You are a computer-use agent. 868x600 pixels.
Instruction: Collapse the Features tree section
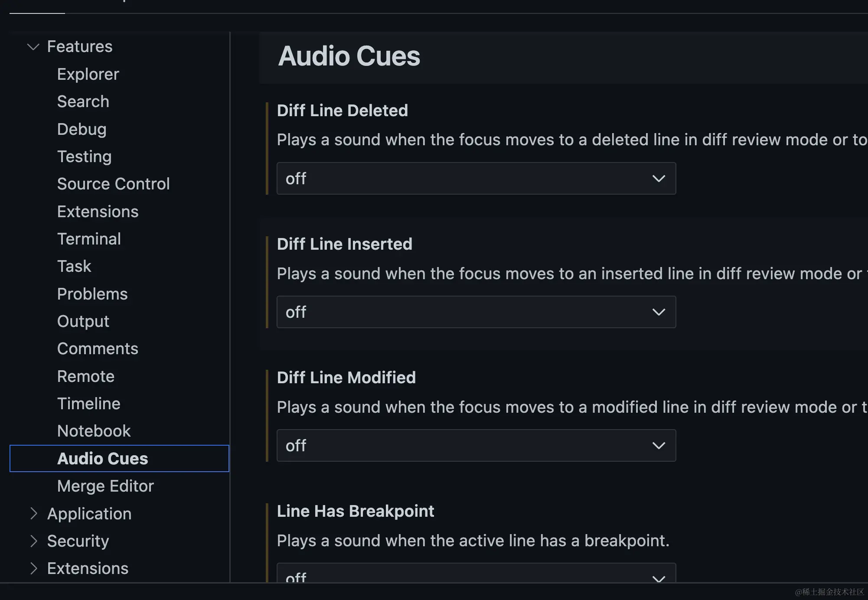point(33,47)
